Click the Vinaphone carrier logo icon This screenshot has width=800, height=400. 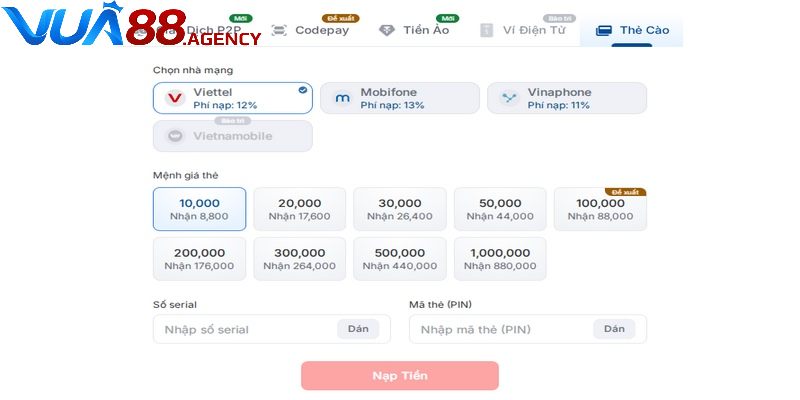510,98
